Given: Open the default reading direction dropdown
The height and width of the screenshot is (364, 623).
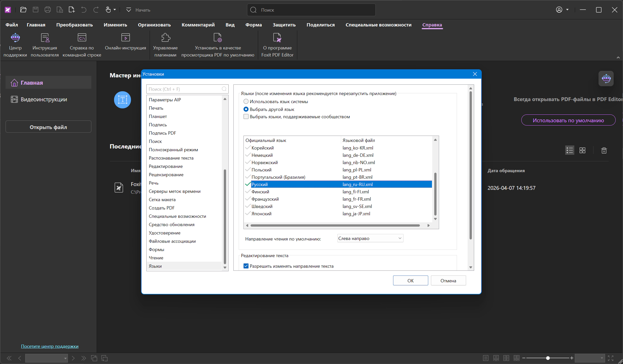Looking at the screenshot, I should tap(370, 238).
